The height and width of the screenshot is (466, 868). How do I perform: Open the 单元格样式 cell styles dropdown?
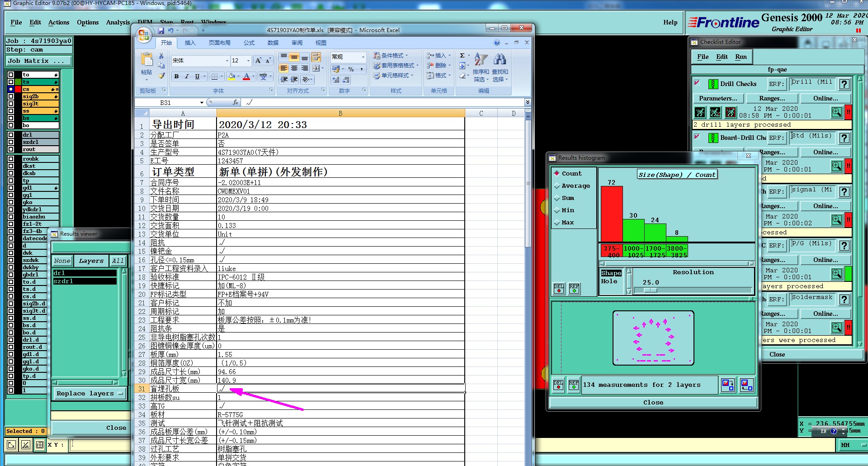coord(393,76)
